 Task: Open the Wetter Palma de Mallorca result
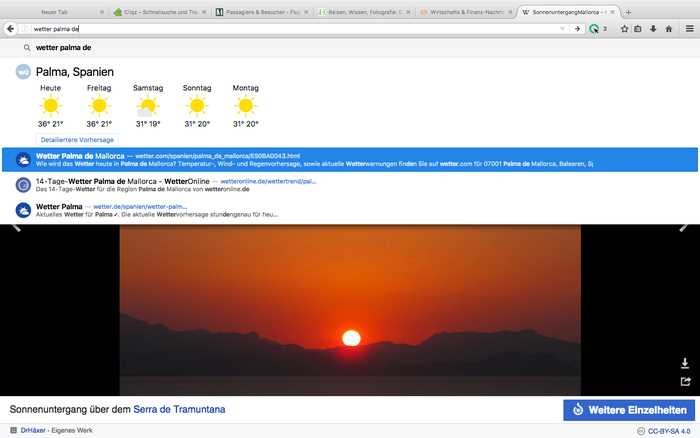(350, 159)
